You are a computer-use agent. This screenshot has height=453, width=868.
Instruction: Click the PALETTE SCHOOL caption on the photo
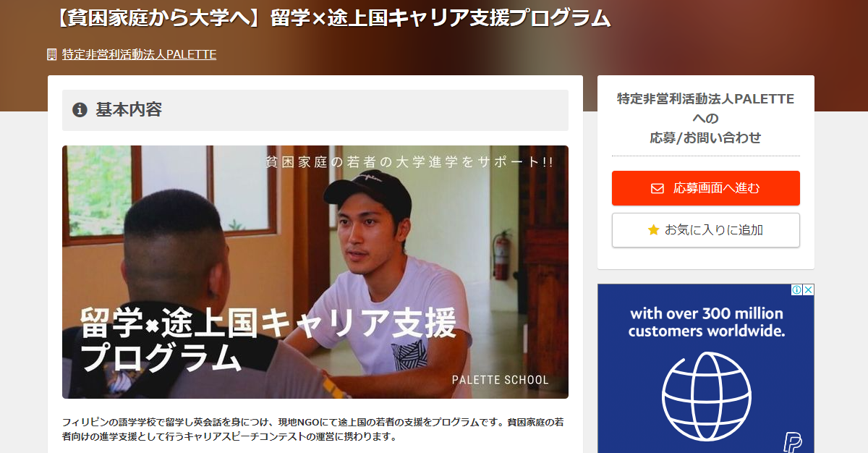pos(501,380)
